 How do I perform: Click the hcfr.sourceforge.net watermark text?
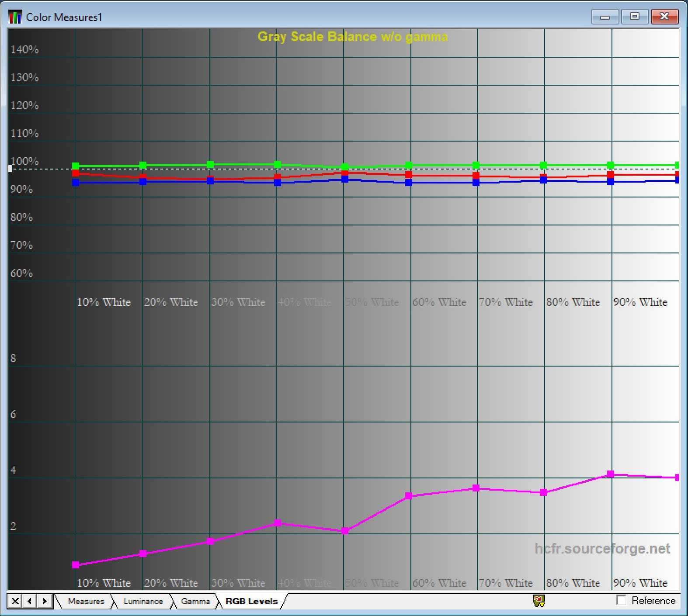coord(602,548)
